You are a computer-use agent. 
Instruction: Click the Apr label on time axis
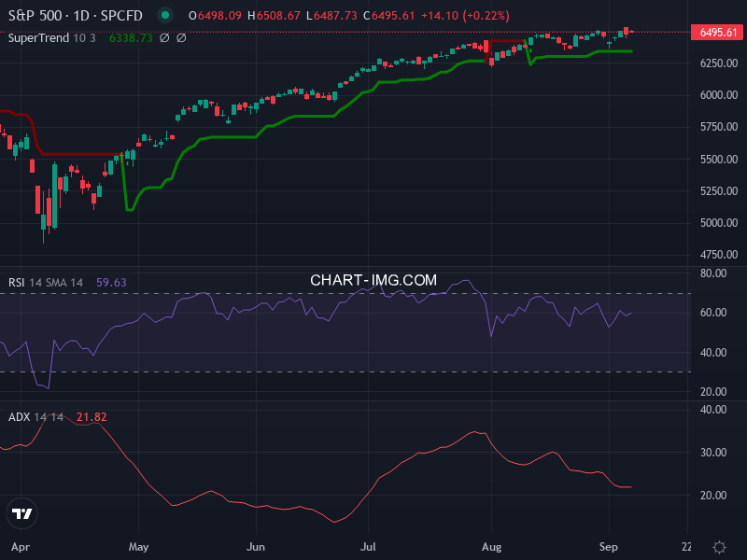21,547
